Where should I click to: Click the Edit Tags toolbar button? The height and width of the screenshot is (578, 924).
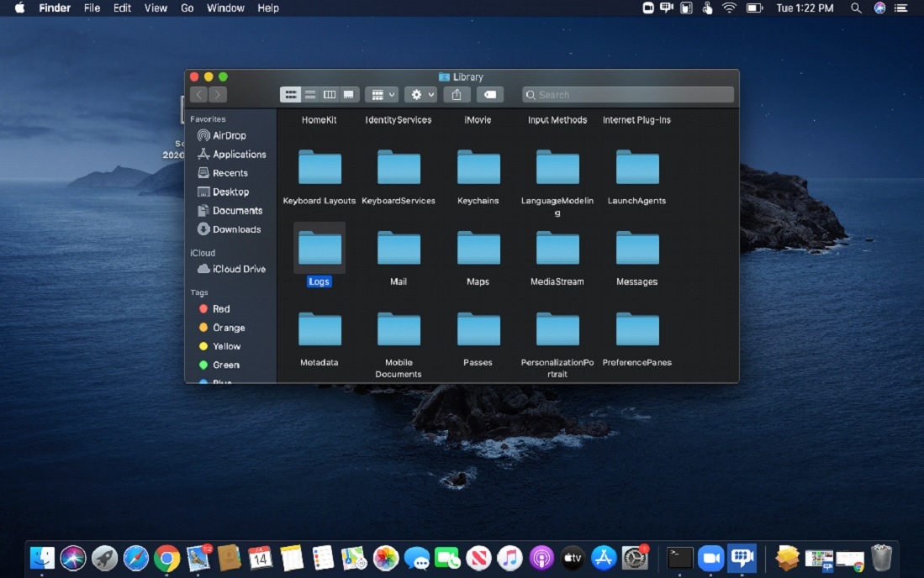tap(489, 95)
